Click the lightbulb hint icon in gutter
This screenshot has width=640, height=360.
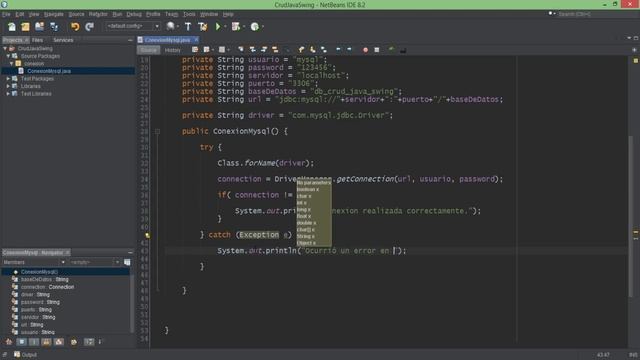(147, 235)
